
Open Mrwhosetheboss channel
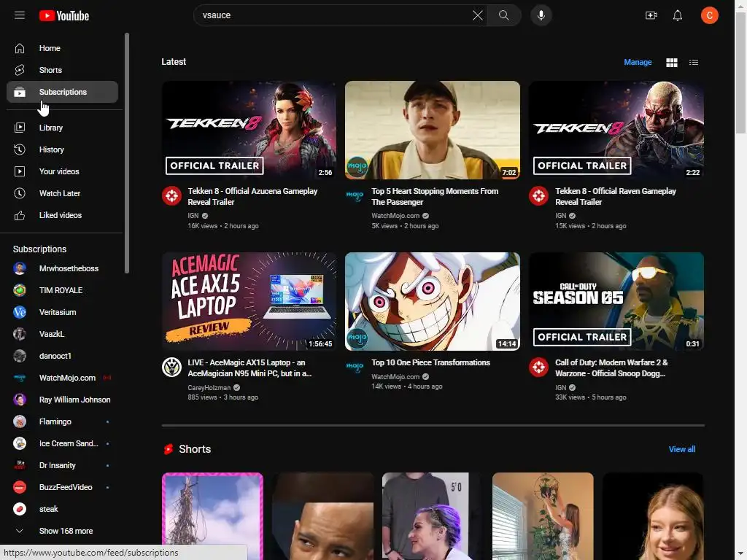(63, 268)
